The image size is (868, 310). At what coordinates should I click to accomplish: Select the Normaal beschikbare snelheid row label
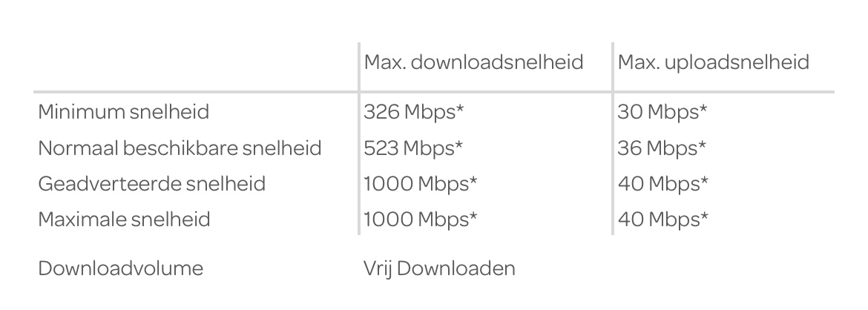180,148
